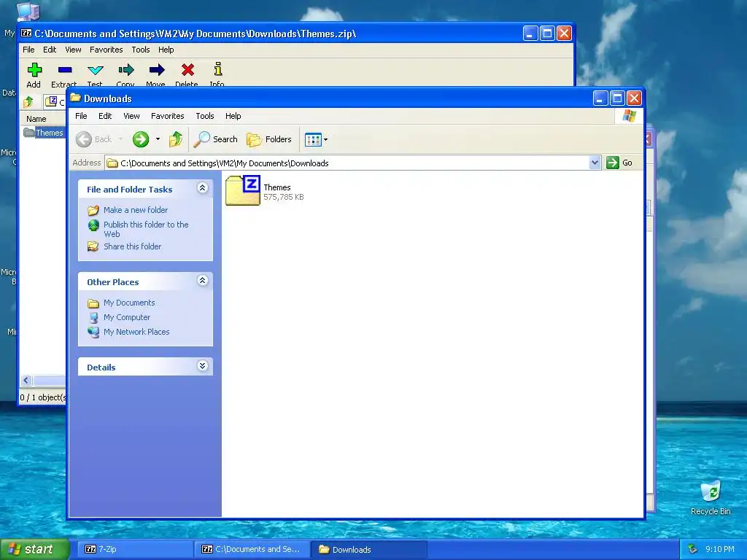The height and width of the screenshot is (560, 747).
Task: Click the green Forward arrow button
Action: (141, 139)
